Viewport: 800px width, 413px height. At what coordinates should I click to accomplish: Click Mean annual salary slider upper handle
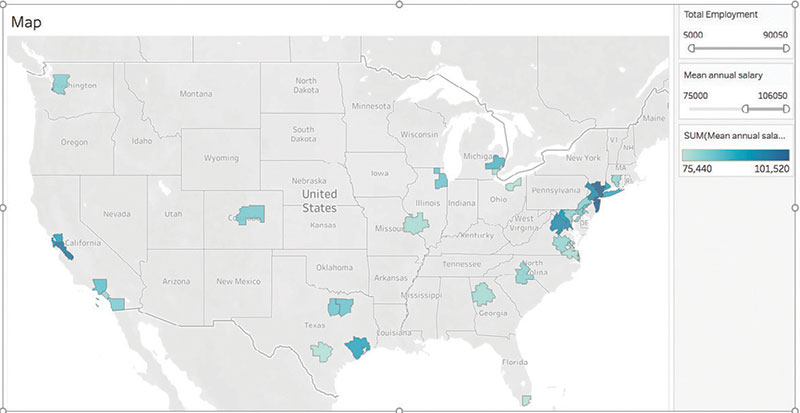786,108
